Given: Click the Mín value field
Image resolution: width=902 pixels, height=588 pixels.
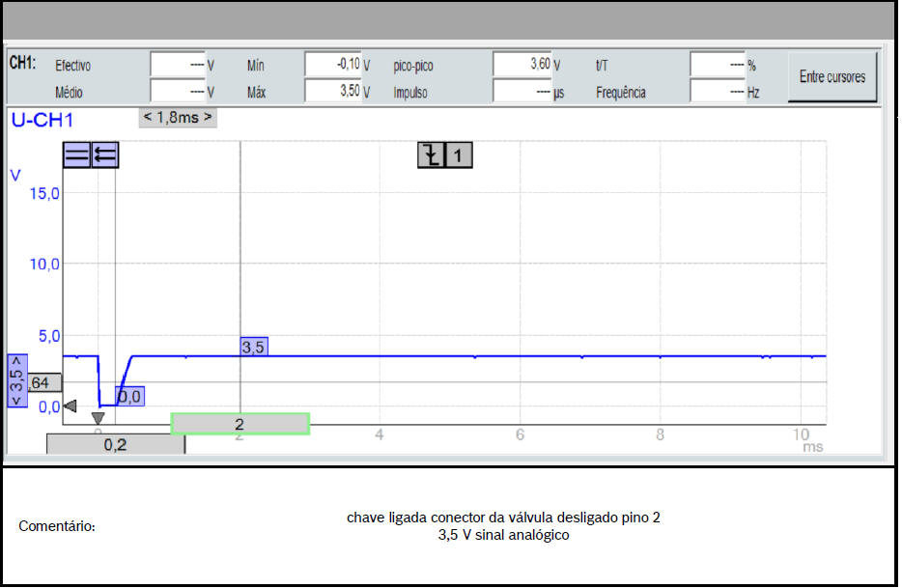Looking at the screenshot, I should coord(332,65).
